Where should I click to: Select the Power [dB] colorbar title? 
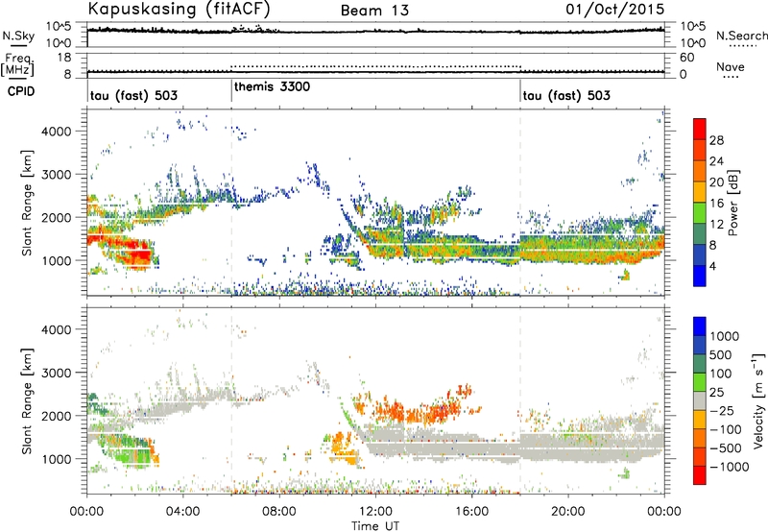(x=732, y=203)
